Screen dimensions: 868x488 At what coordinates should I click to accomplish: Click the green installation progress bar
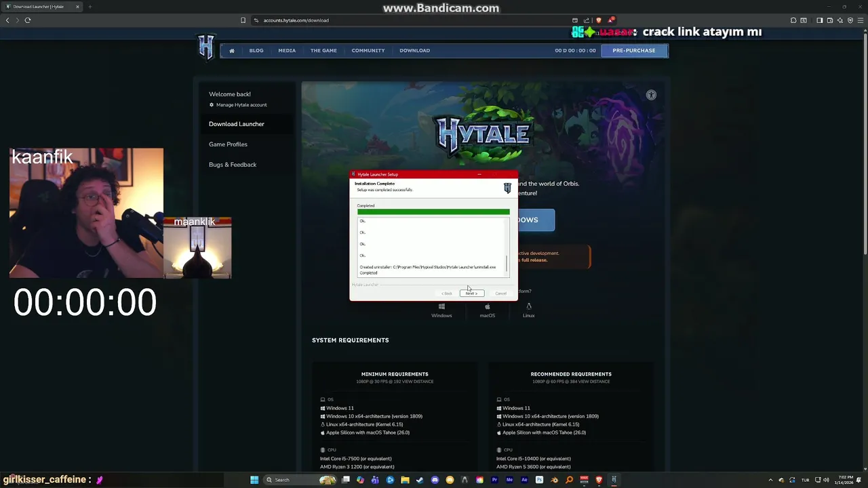coord(433,212)
